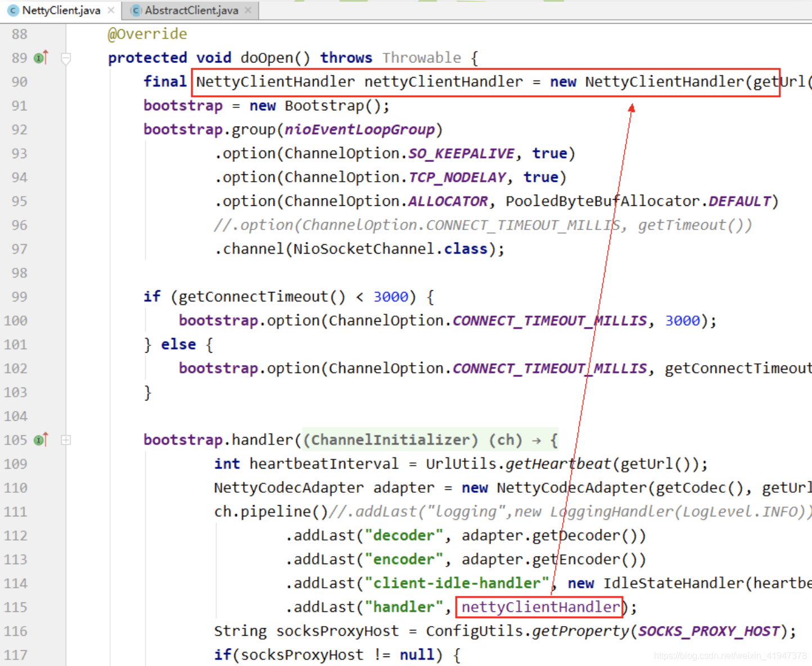This screenshot has width=812, height=666.
Task: Click the @Override annotation
Action: (147, 34)
